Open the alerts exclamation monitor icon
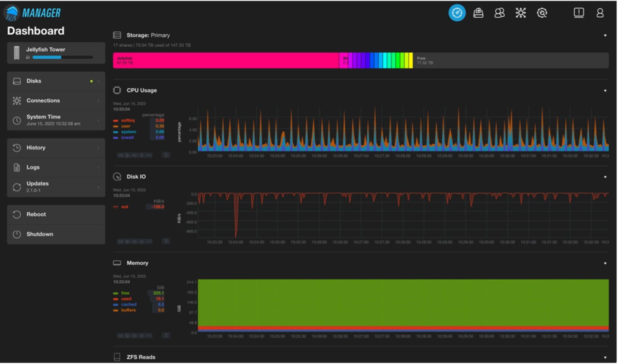The width and height of the screenshot is (618, 364). click(x=579, y=13)
